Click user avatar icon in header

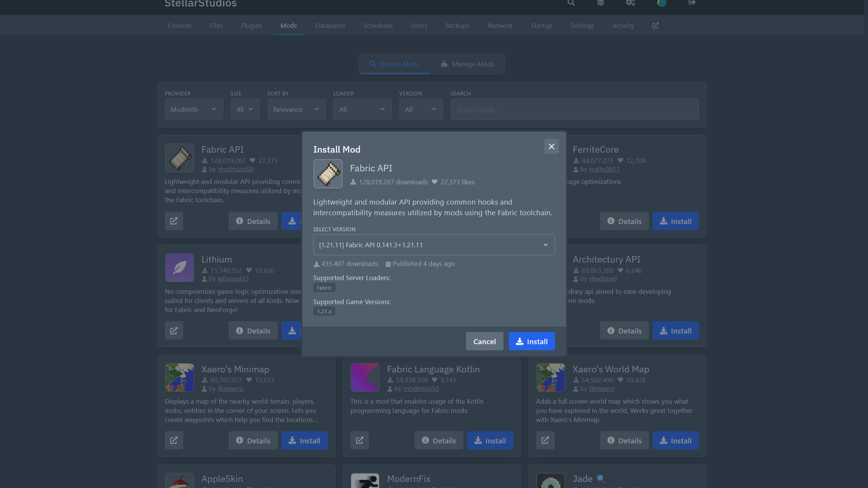coord(661,3)
